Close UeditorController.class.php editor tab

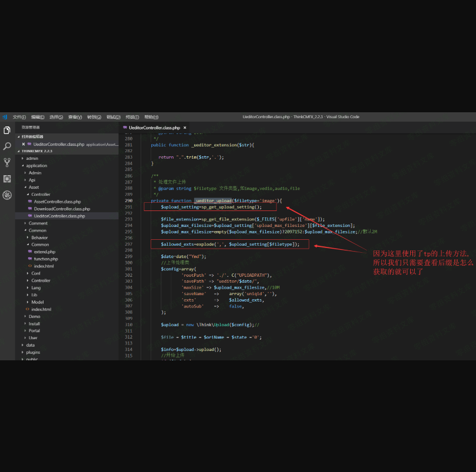185,128
